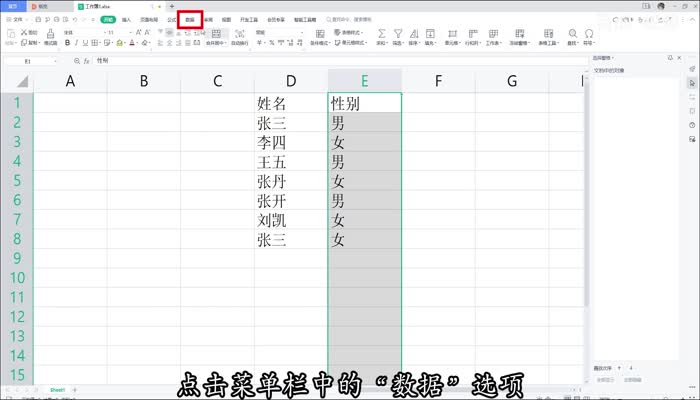Click the font color red A swatch
This screenshot has height=400, width=700.
click(x=132, y=44)
